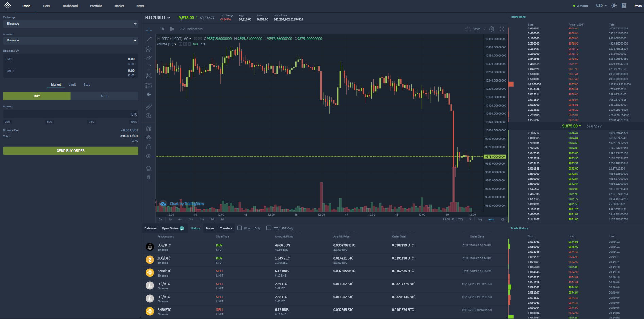Viewport: 644px width, 319px height.
Task: Select the long position prediction tool
Action: tap(149, 85)
